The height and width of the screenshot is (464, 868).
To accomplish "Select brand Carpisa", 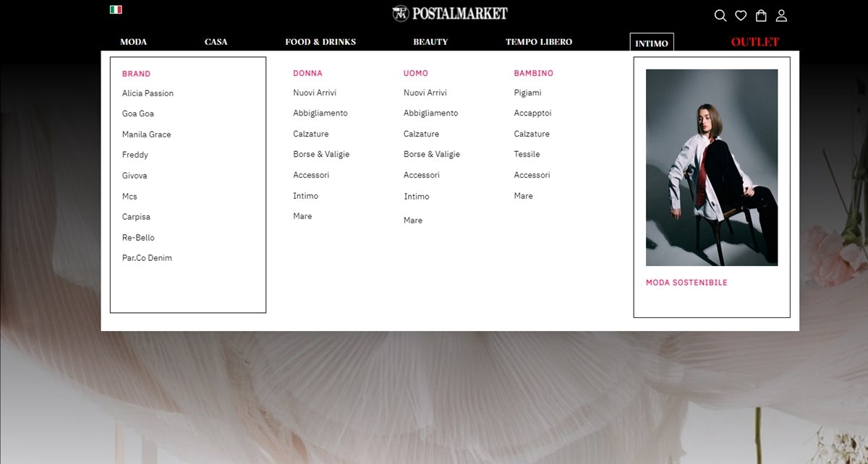I will pos(136,217).
